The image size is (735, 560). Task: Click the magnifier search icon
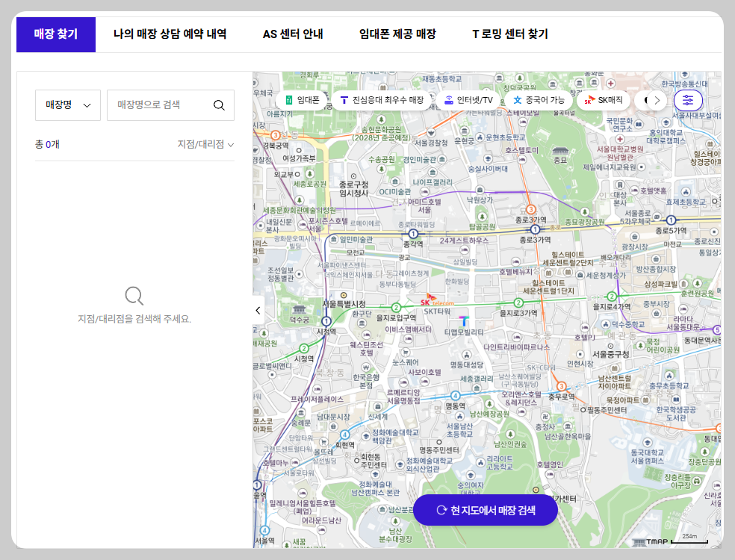[x=219, y=105]
